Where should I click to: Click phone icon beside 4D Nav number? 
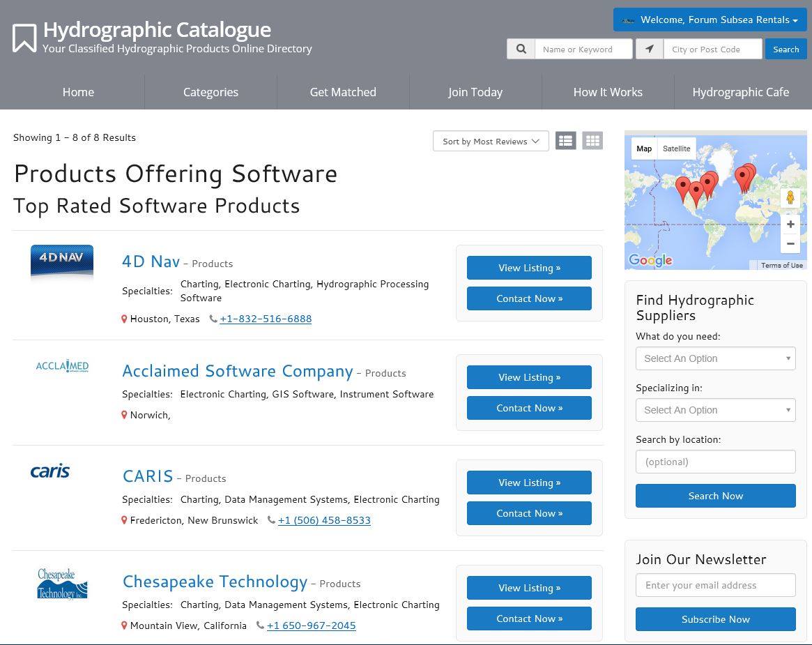point(213,319)
